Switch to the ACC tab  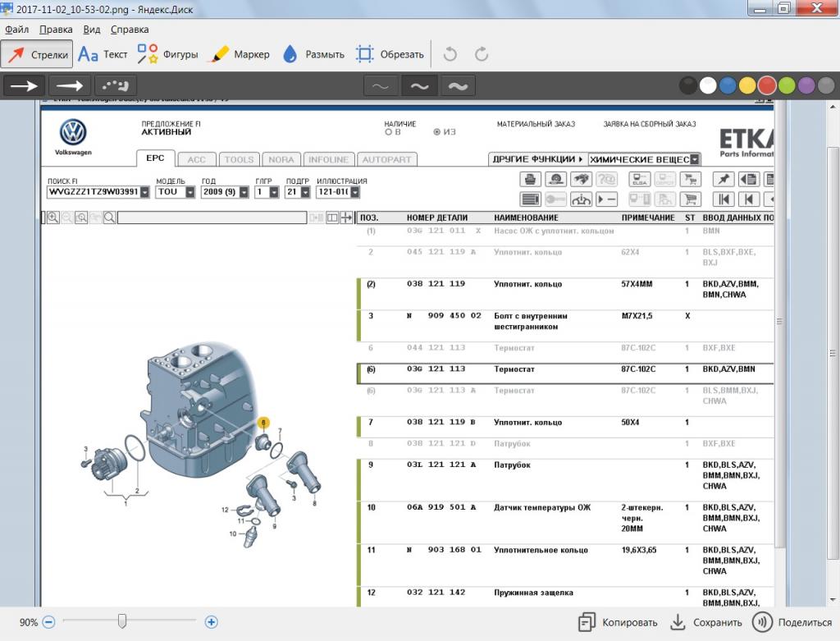tap(197, 160)
